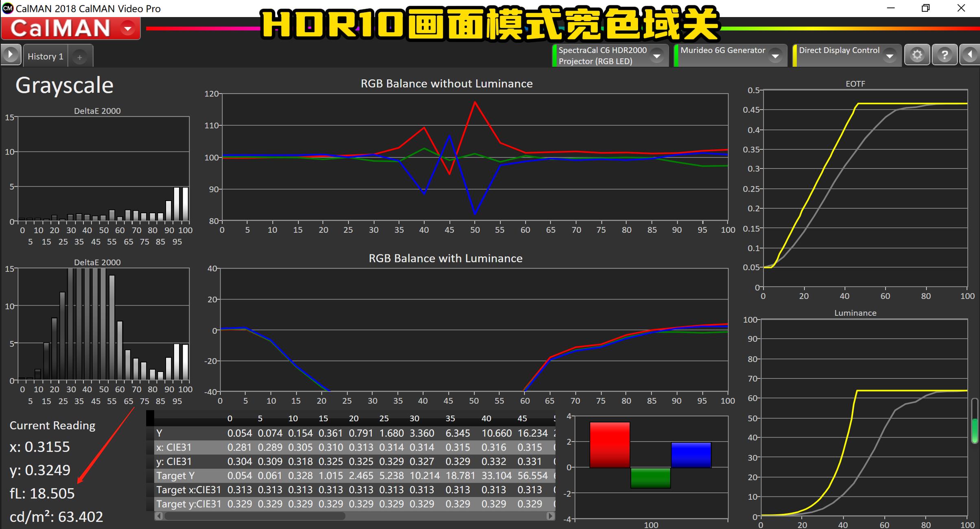Open the settings gear icon
980x529 pixels.
click(917, 54)
